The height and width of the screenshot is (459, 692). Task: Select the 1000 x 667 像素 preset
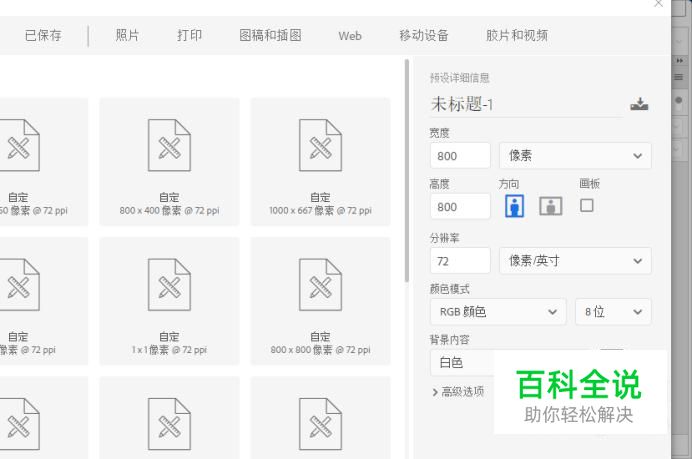click(x=320, y=162)
